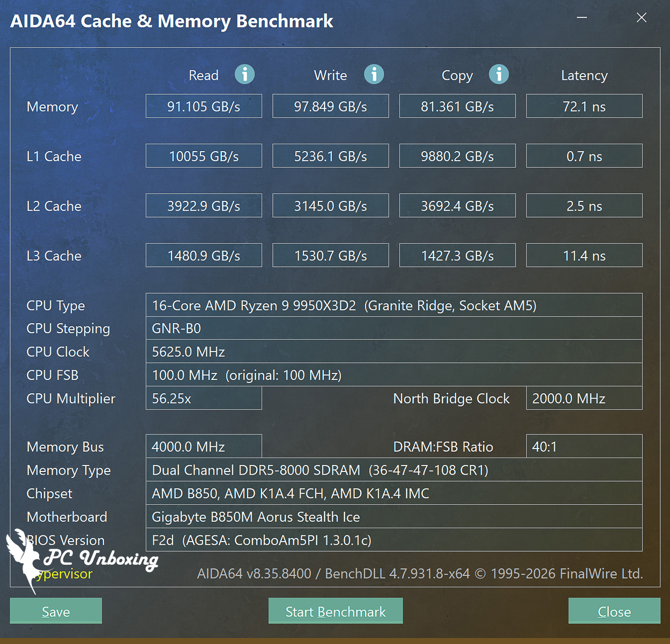The width and height of the screenshot is (670, 644).
Task: Open the Read benchmark info icon
Action: 244,74
